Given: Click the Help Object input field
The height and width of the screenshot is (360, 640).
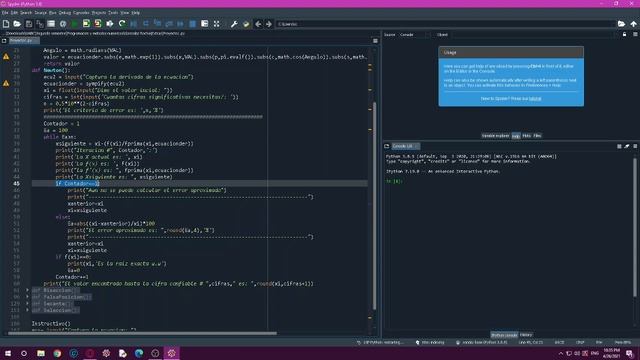Looking at the screenshot, I should (x=533, y=35).
